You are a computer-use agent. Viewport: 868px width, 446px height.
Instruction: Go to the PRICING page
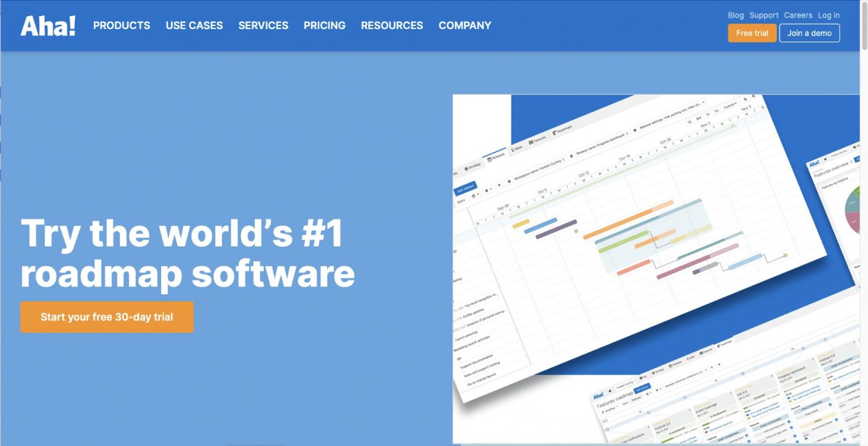[x=324, y=25]
